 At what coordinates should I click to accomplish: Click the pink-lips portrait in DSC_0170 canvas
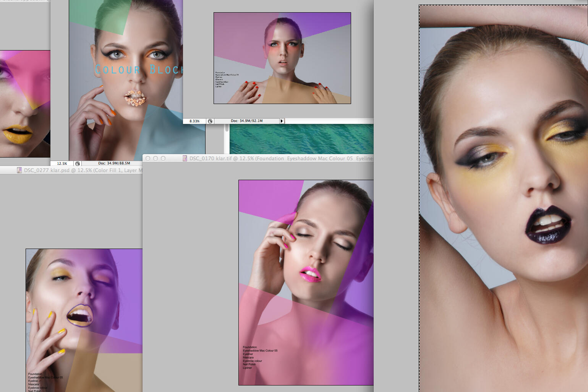click(306, 282)
